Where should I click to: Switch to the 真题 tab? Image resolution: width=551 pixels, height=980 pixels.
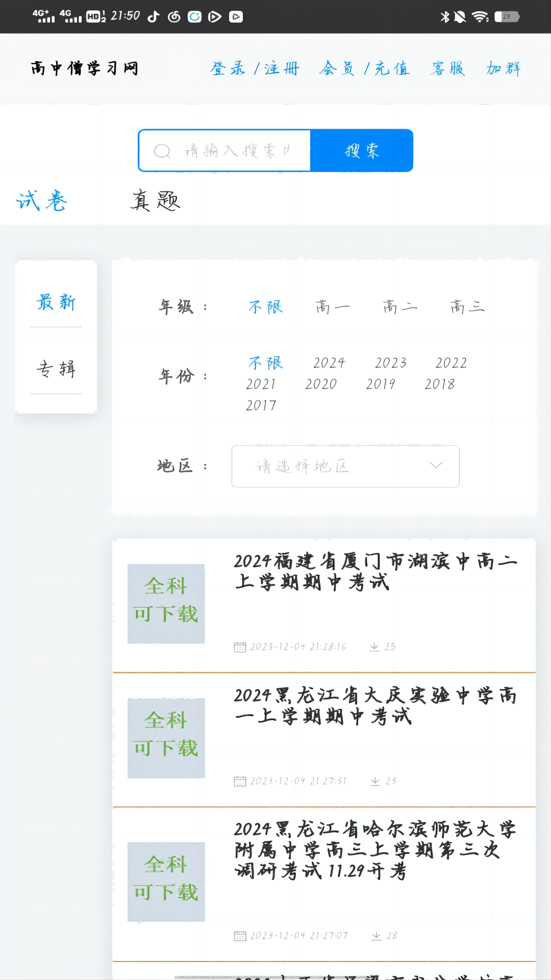tap(155, 201)
